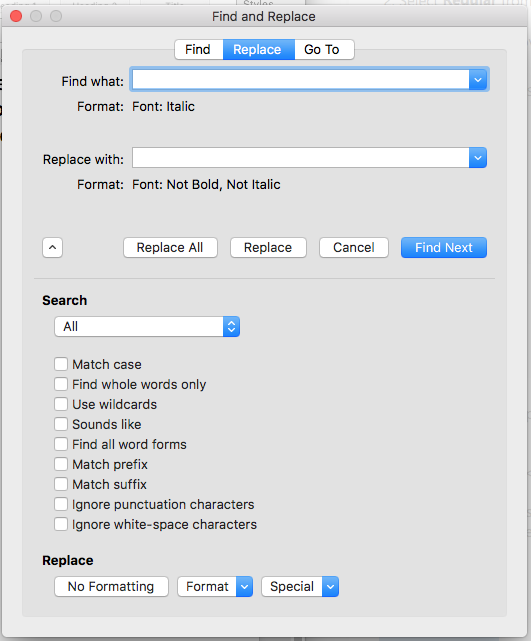Check Ignore punctuation characters
This screenshot has width=531, height=641.
click(61, 504)
